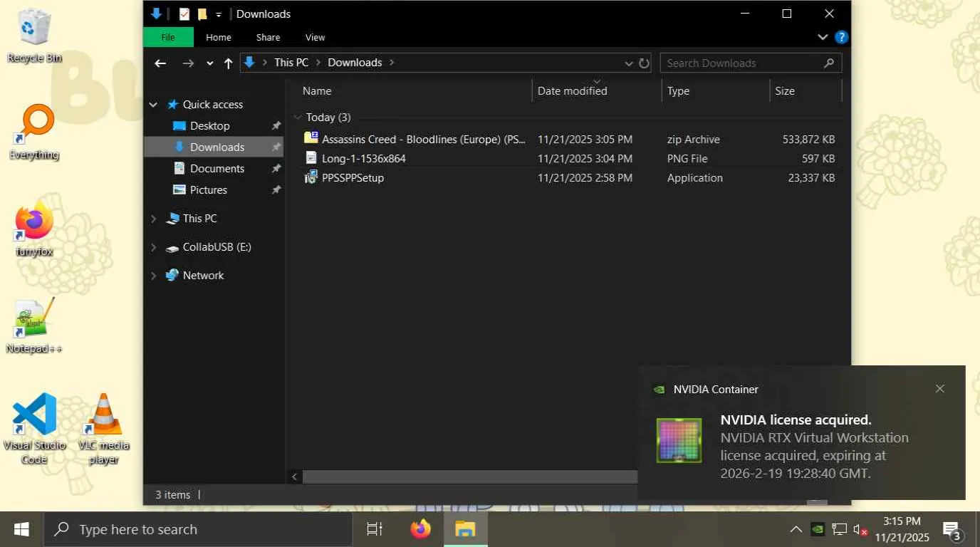Select Network in the navigation pane
Image resolution: width=980 pixels, height=547 pixels.
pos(204,276)
